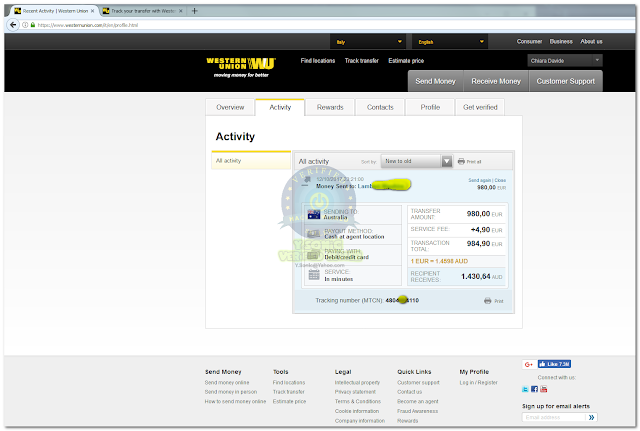Click the Western Union logo
The height and width of the screenshot is (431, 640).
tap(241, 67)
